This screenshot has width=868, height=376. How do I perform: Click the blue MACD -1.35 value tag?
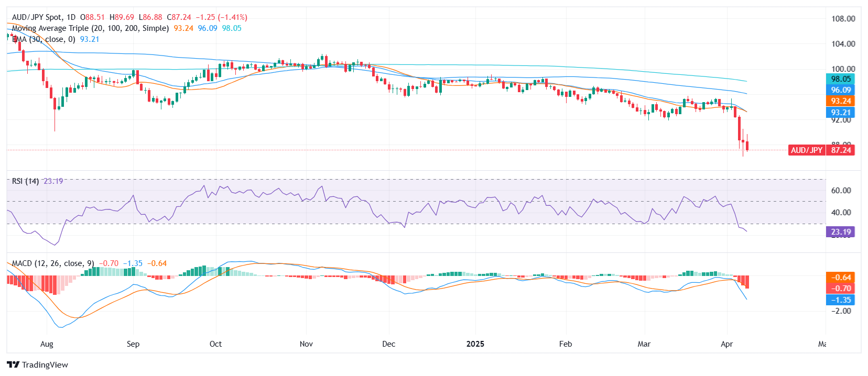tap(840, 300)
